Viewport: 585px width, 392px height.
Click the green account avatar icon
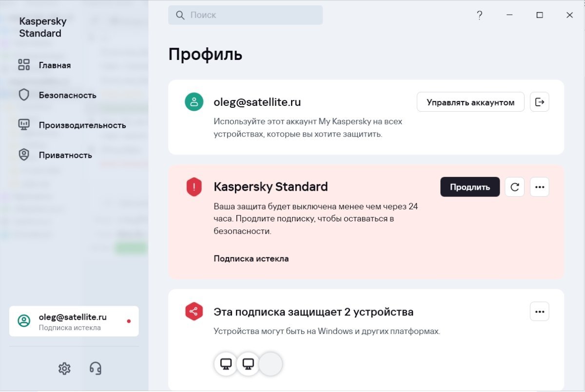click(194, 102)
